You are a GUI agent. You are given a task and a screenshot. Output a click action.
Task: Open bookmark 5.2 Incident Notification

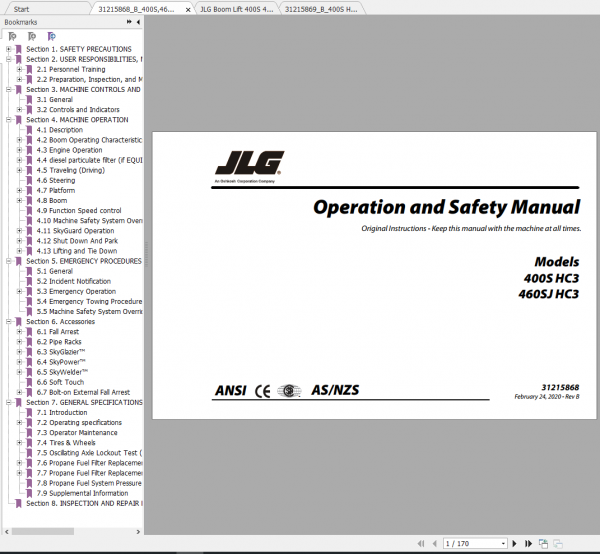click(x=74, y=281)
